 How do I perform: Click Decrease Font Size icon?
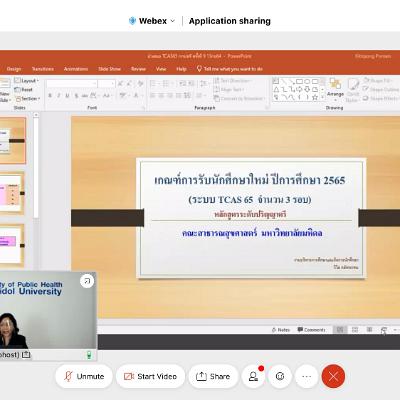129,83
